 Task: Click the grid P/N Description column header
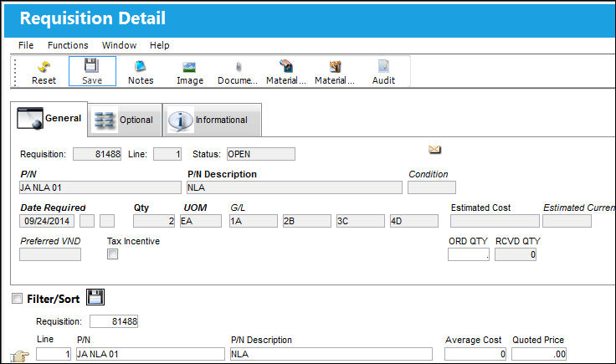[261, 340]
